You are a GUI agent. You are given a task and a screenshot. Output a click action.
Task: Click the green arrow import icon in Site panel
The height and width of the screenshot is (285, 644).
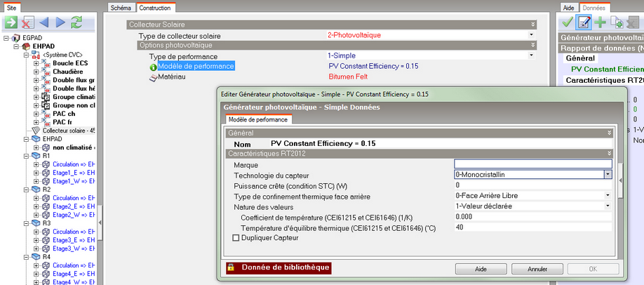[11, 22]
